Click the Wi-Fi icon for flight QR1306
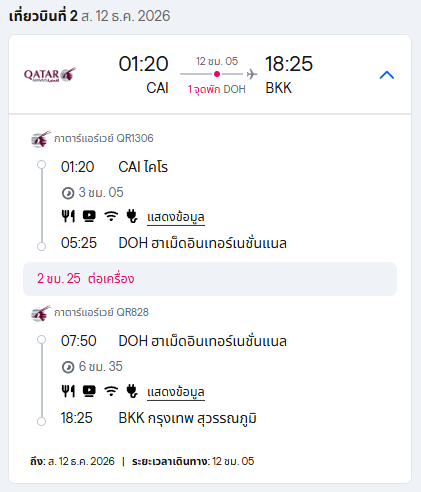Screen dimensions: 421x492 point(111,216)
